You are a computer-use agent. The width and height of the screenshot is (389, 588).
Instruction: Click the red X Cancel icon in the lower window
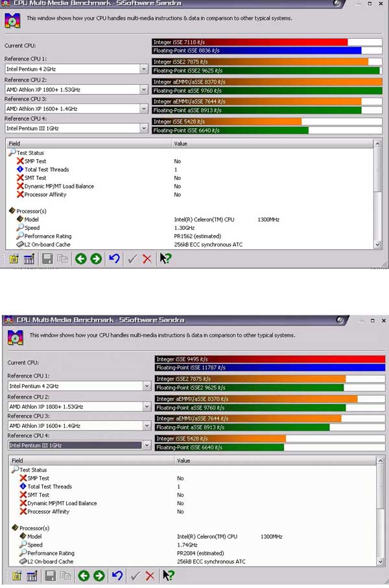(150, 576)
